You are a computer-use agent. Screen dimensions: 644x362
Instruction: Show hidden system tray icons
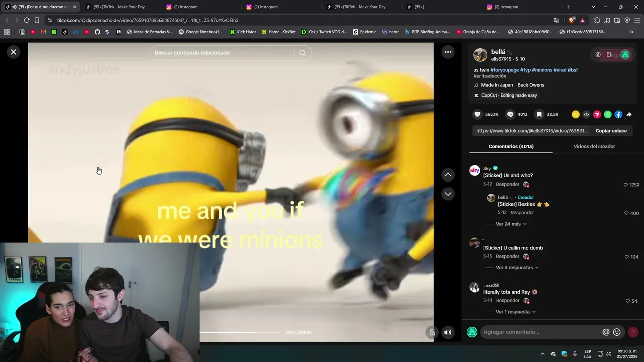[x=542, y=354]
